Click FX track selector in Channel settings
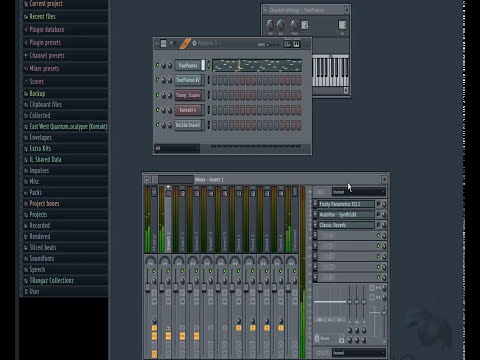Viewport: 480px width, 360px height. pyautogui.click(x=342, y=25)
